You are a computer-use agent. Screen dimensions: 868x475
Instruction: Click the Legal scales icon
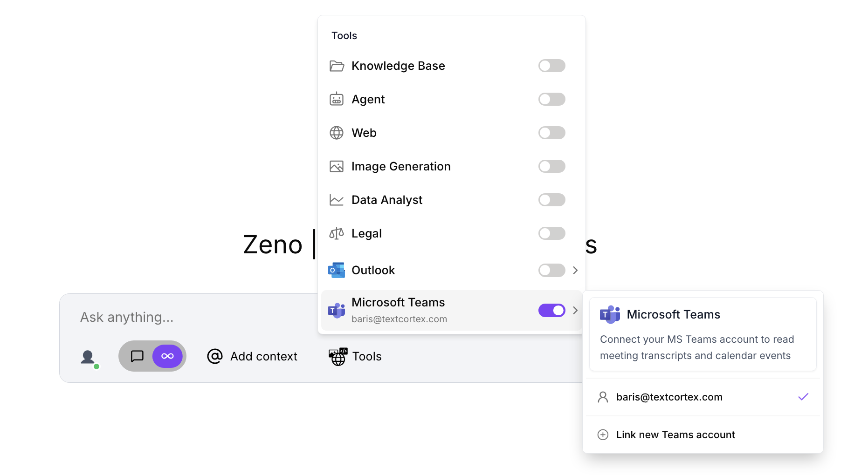coord(337,233)
